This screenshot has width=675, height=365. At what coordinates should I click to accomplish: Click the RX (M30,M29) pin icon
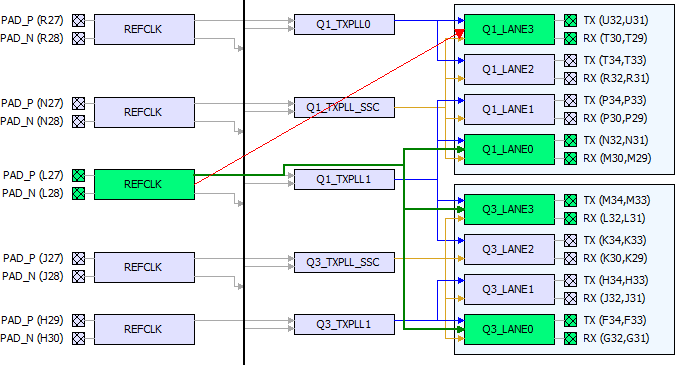tap(570, 158)
